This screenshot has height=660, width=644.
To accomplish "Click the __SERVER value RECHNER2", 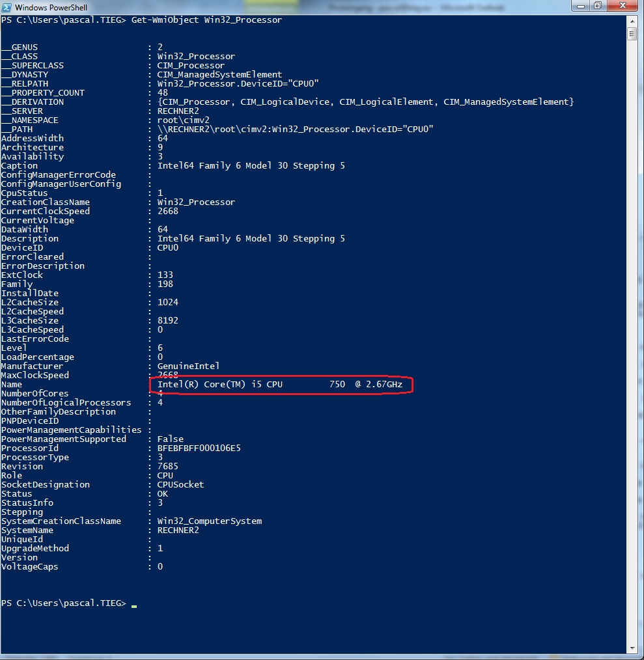I will click(x=178, y=111).
